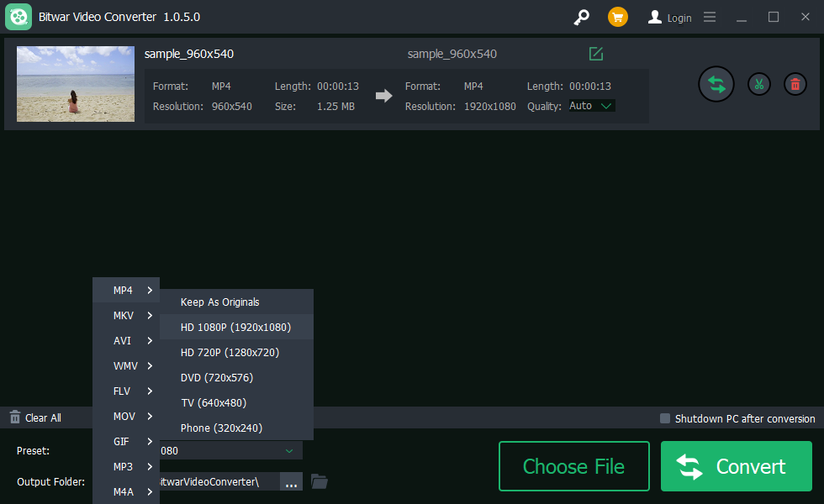
Task: Select M4A format in menu
Action: click(126, 492)
